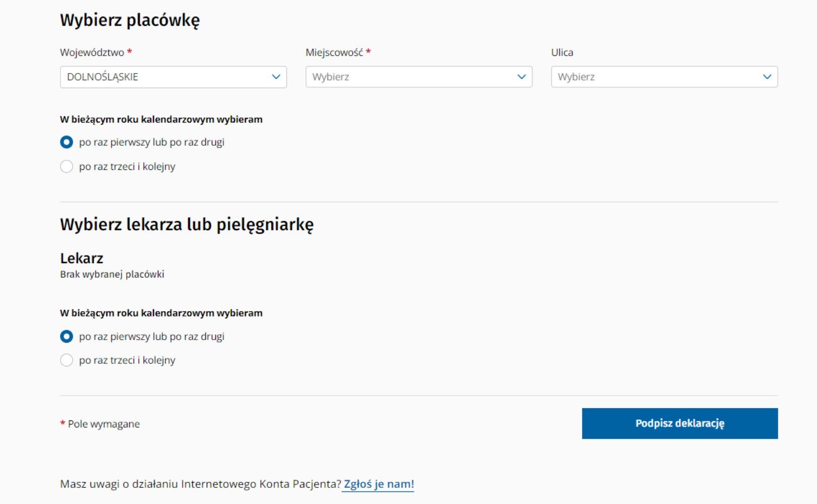The image size is (817, 504).
Task: Click the Podpisz deklarację button
Action: pos(680,423)
